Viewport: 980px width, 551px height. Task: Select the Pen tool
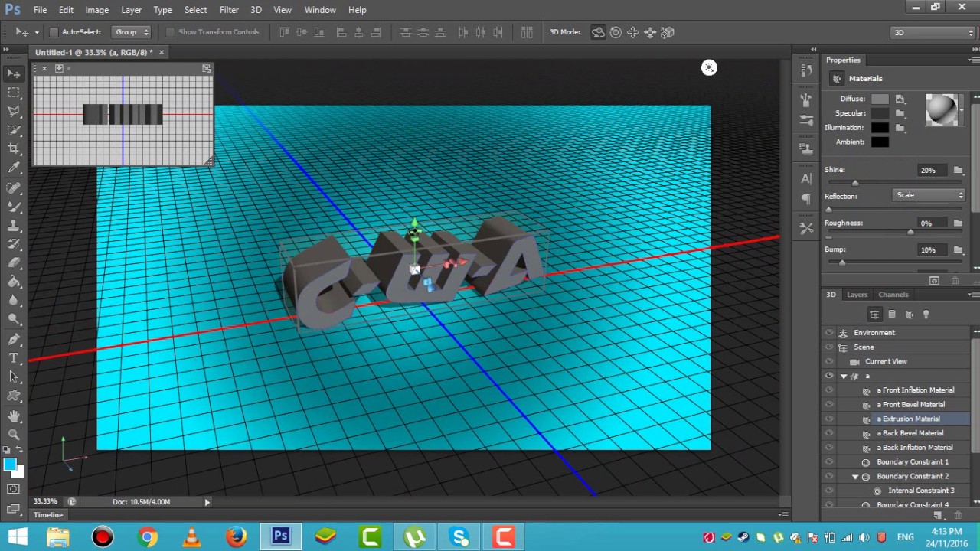point(14,339)
